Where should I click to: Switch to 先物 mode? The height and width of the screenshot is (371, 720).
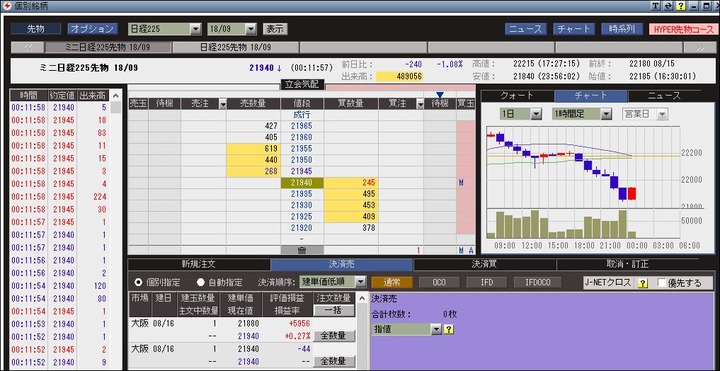coord(36,28)
